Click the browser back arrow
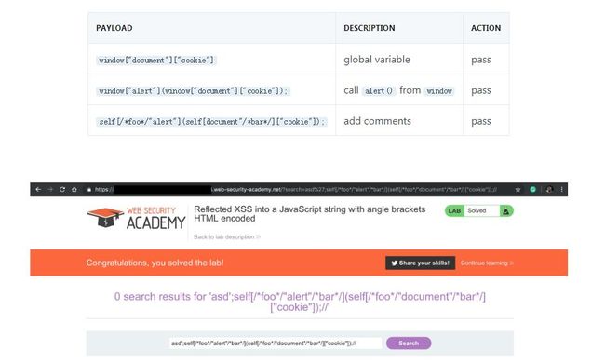The width and height of the screenshot is (605, 364). click(38, 190)
